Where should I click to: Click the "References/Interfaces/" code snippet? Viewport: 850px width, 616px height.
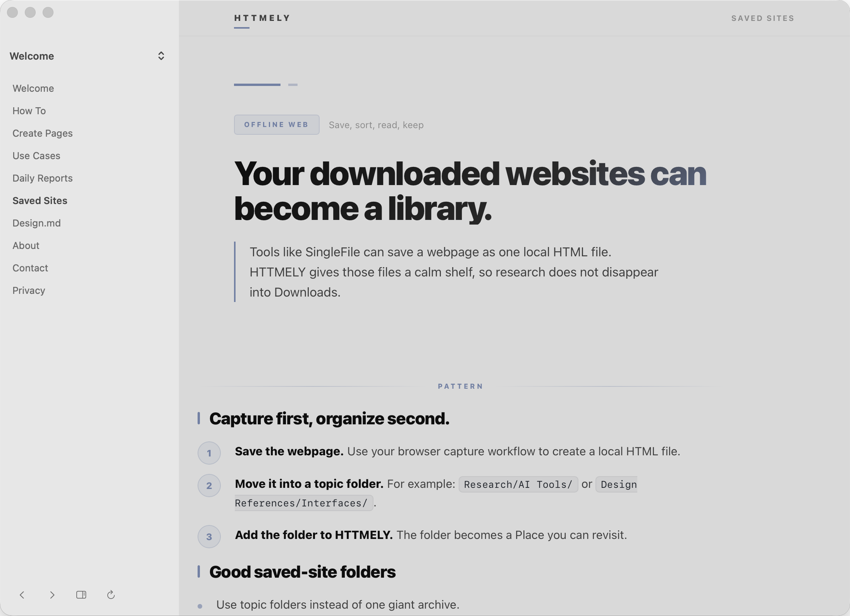pyautogui.click(x=304, y=503)
